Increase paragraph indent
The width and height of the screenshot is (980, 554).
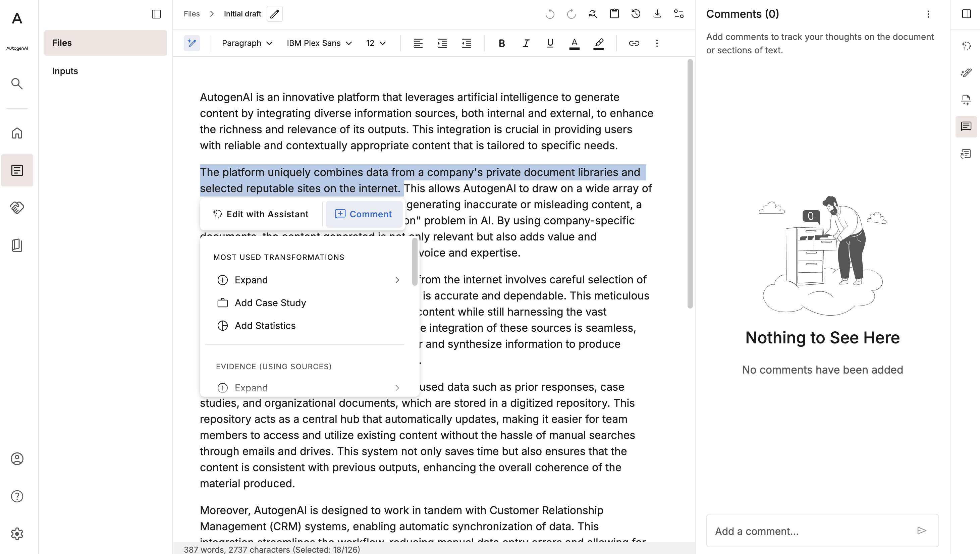pyautogui.click(x=442, y=43)
